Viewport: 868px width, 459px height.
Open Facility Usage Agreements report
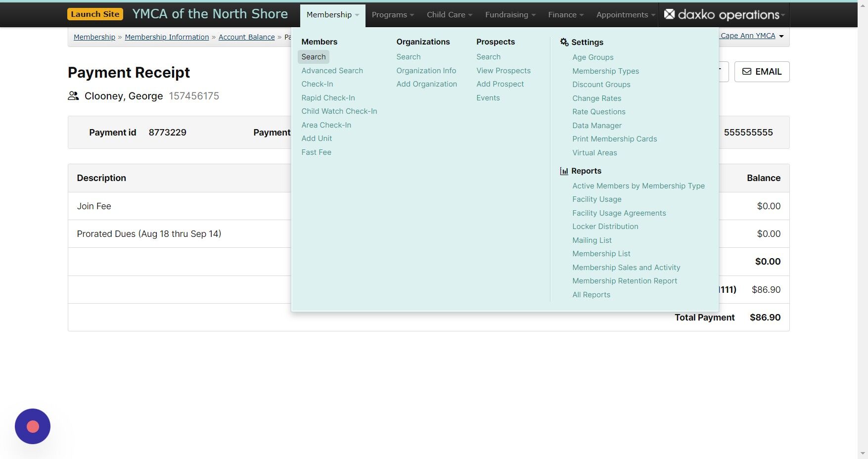619,213
